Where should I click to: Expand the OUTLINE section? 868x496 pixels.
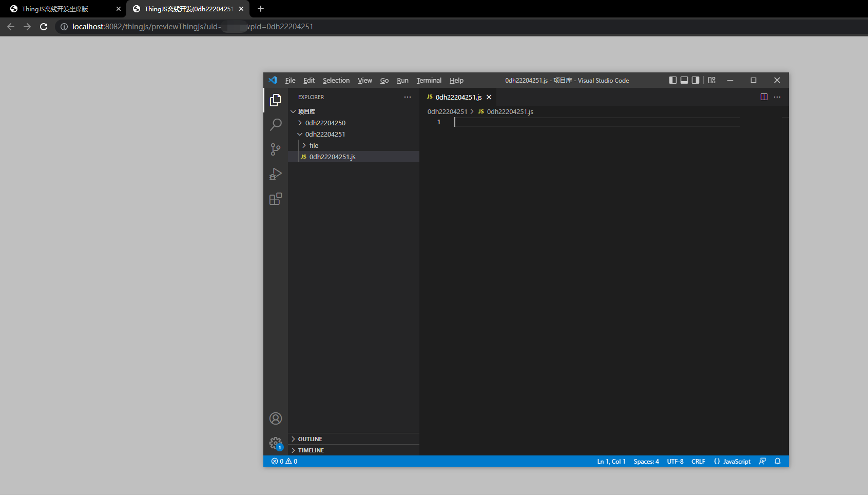354,439
